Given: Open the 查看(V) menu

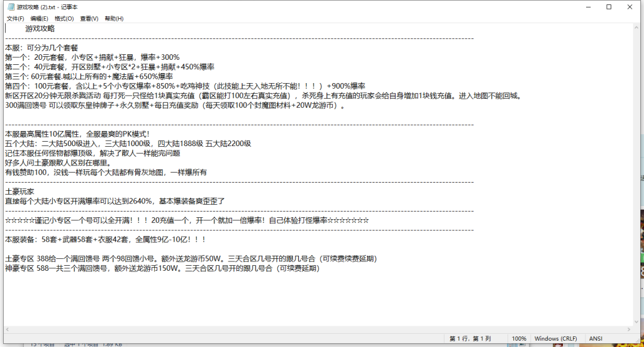Looking at the screenshot, I should 89,19.
